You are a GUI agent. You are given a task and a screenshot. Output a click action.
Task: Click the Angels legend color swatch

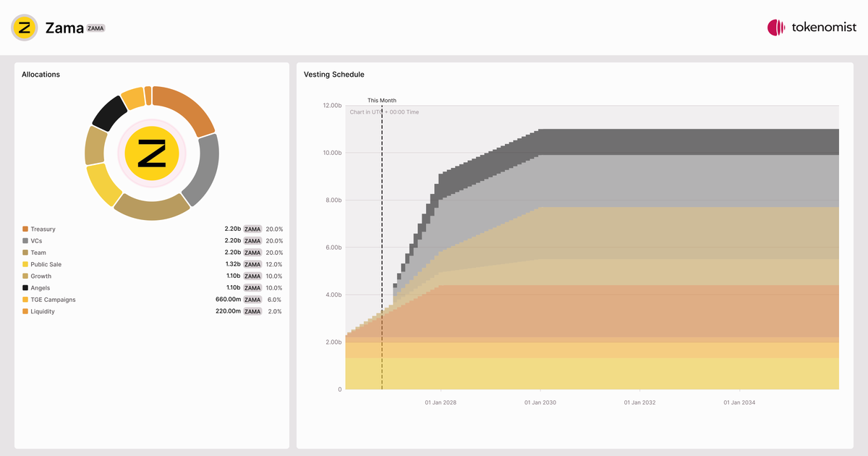tap(25, 288)
